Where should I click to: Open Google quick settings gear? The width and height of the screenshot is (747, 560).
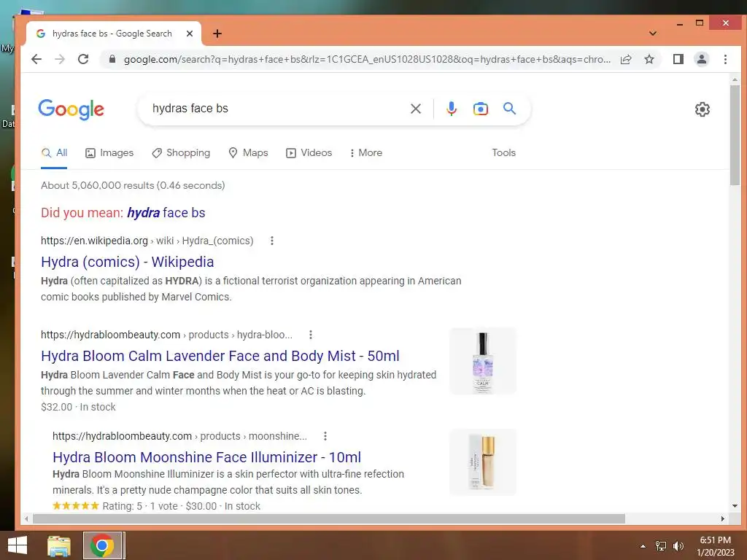[x=703, y=109]
